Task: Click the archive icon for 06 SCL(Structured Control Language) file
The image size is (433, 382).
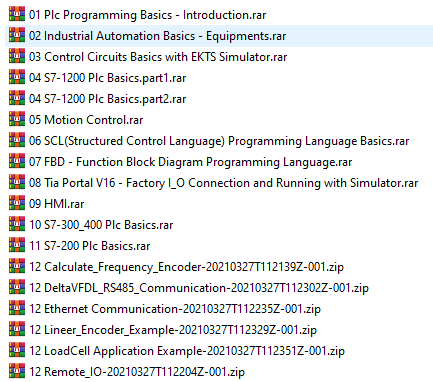Action: [x=17, y=140]
